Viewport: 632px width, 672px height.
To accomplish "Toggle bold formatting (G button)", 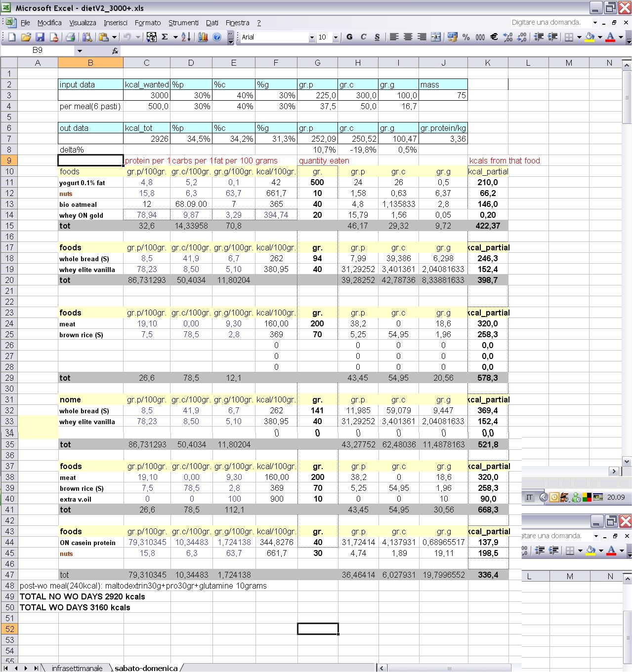I will (x=349, y=37).
